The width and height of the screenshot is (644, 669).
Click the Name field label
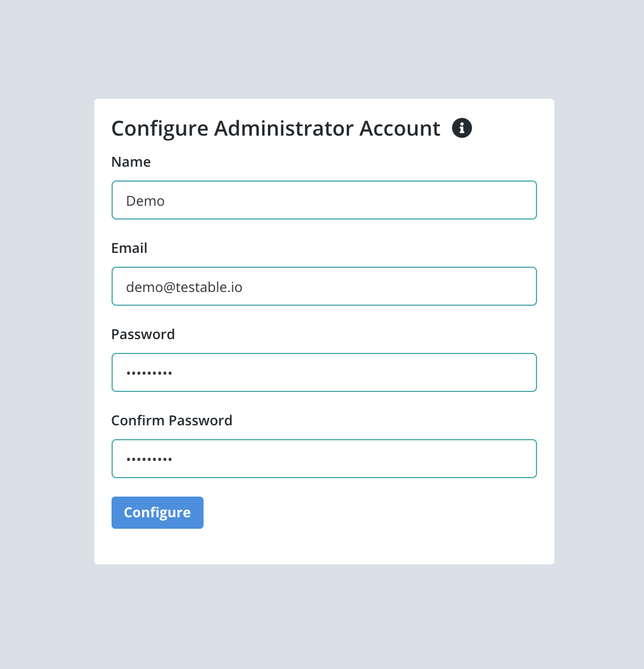[x=131, y=162]
